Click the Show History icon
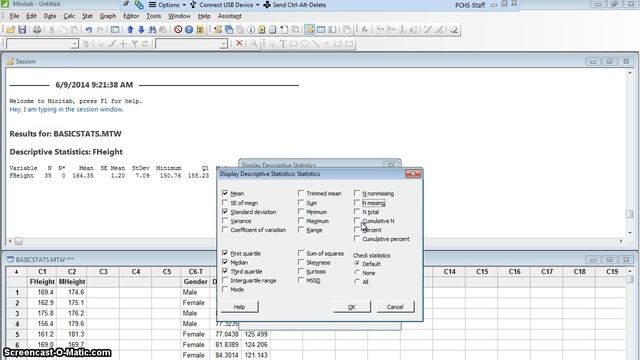 [x=262, y=29]
